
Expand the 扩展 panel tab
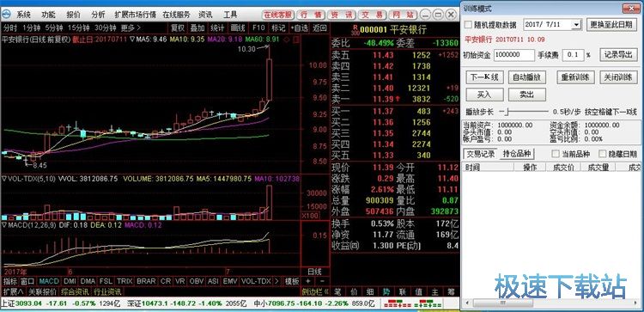[13, 292]
